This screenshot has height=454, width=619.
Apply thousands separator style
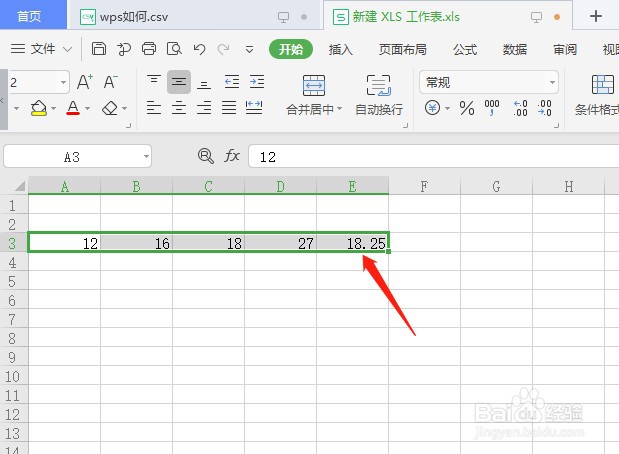coord(492,107)
